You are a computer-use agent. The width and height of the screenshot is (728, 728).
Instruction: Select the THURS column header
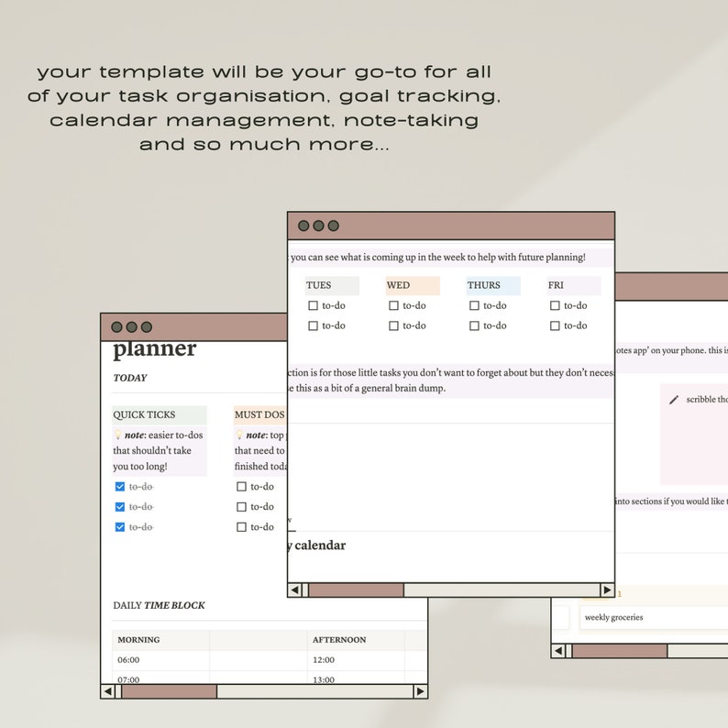coord(493,285)
